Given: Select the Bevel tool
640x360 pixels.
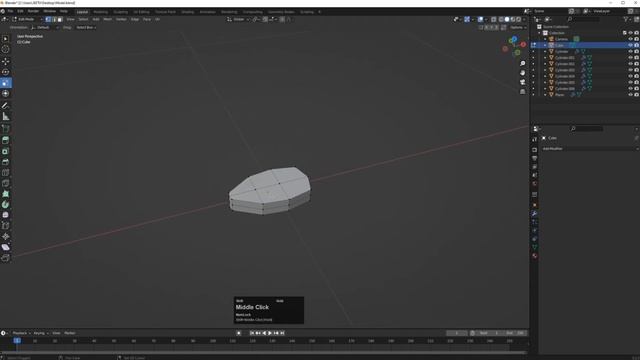Looking at the screenshot, I should click(x=6, y=162).
